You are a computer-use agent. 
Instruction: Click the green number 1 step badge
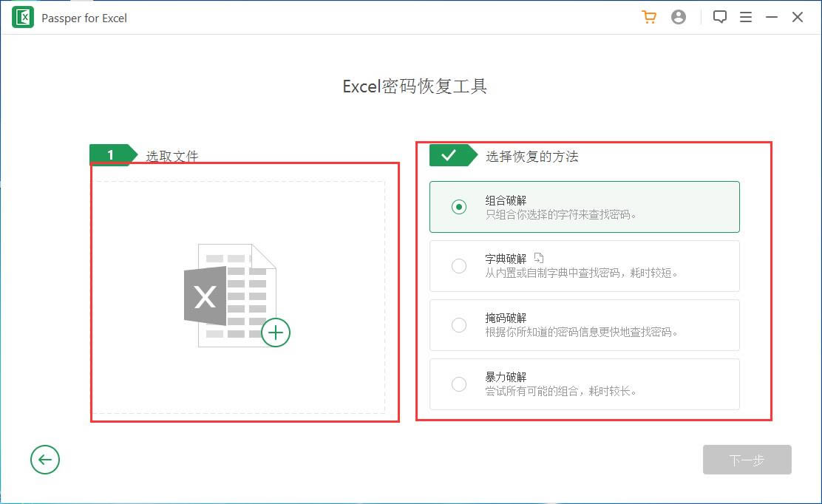point(113,154)
